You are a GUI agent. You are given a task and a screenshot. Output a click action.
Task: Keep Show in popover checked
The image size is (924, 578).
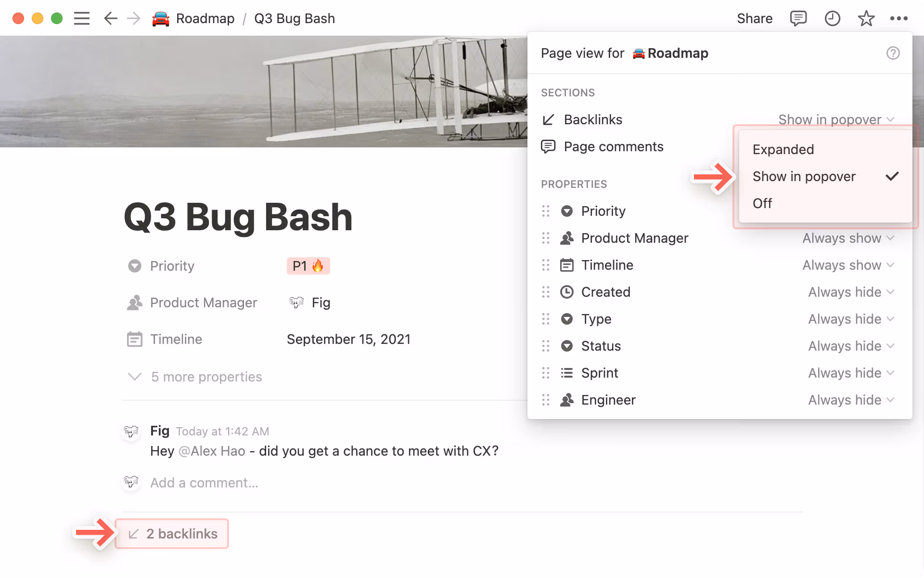[804, 176]
